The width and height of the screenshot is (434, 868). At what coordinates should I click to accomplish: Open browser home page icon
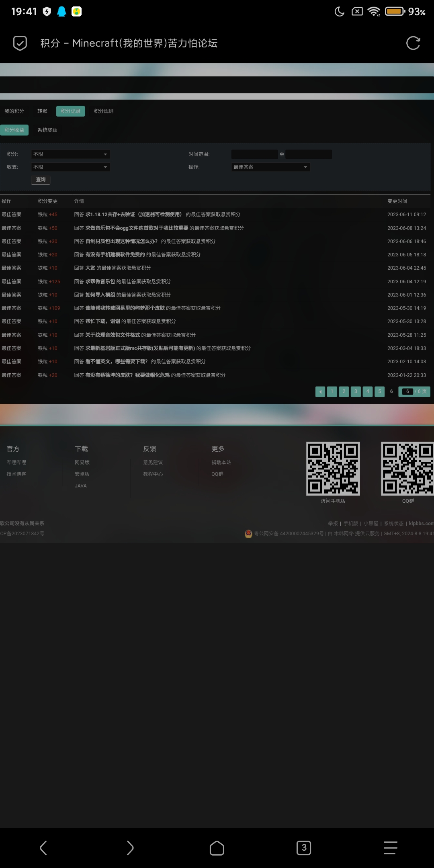coord(217,848)
